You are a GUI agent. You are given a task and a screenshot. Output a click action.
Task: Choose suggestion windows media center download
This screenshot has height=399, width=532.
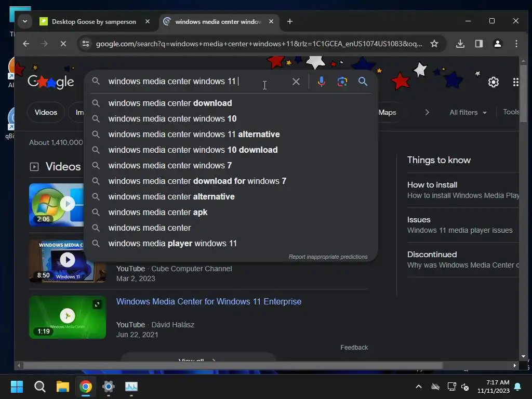coord(231,103)
